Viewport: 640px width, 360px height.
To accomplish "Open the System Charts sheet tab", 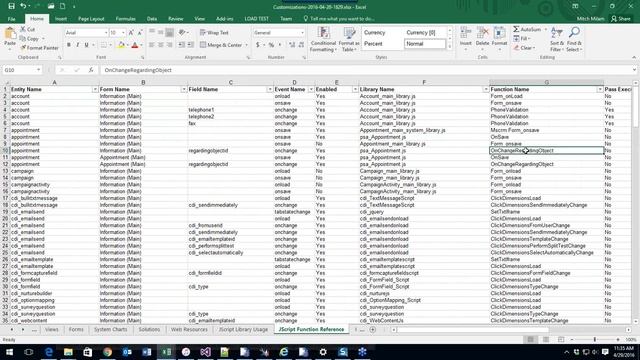I will pos(111,329).
